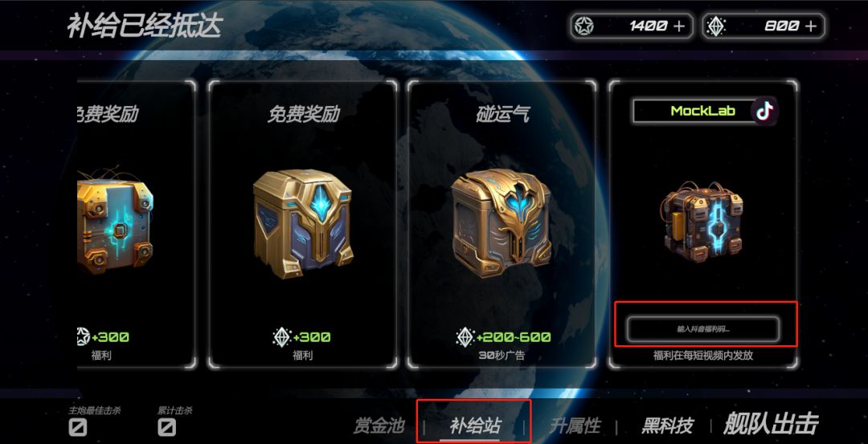Click the MockLab account label
868x444 pixels.
(703, 111)
